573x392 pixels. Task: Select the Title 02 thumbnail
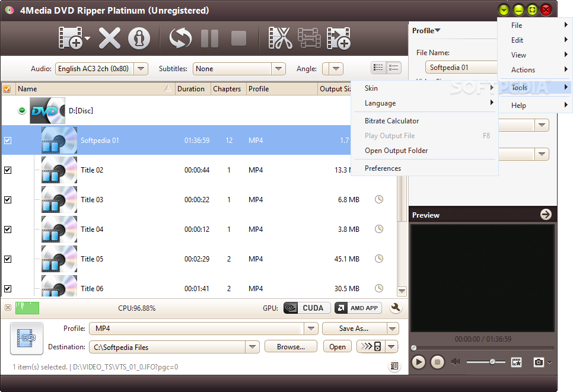[x=59, y=170]
